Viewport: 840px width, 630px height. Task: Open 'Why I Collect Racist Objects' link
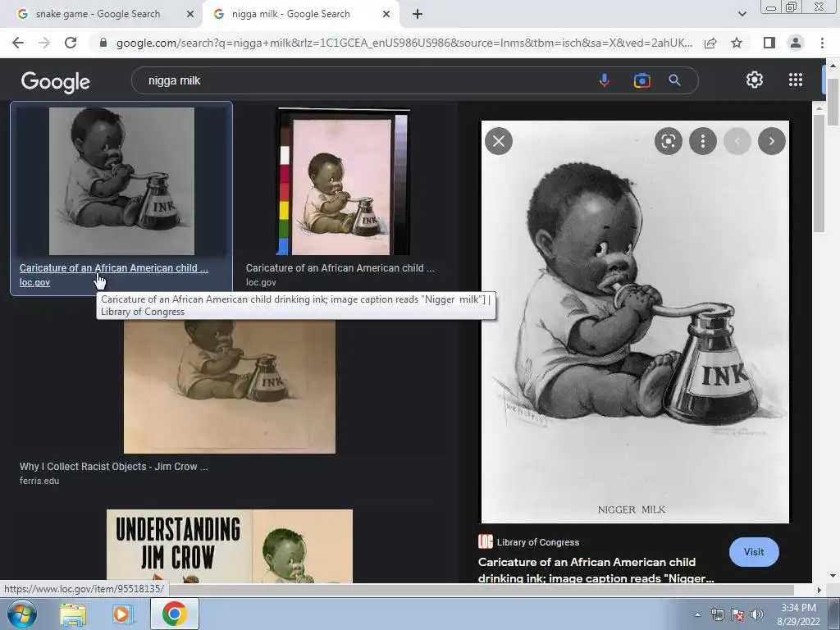pyautogui.click(x=113, y=467)
